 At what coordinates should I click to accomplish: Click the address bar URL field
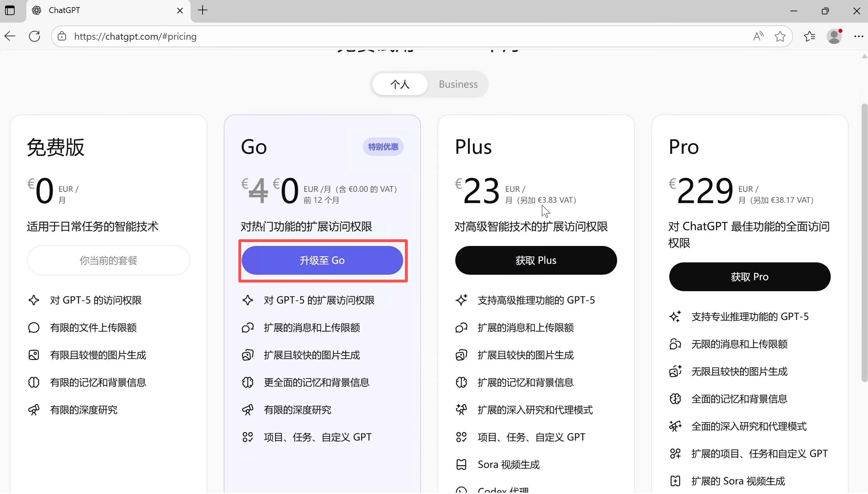pos(386,36)
